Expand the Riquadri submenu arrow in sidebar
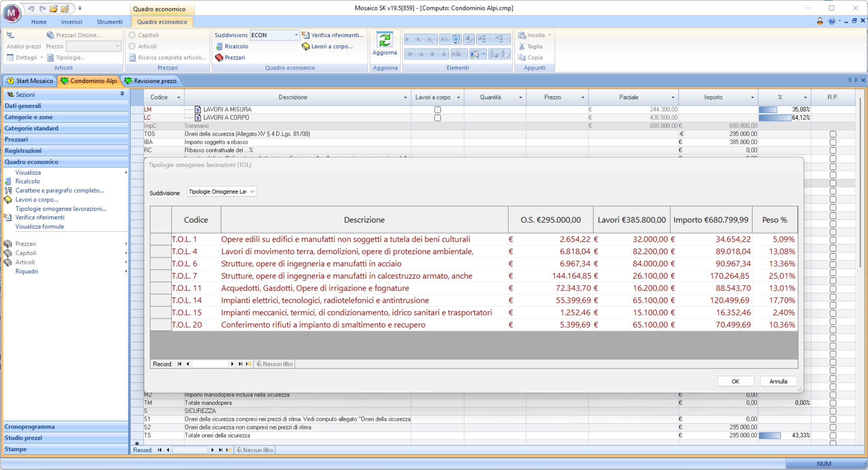 (x=126, y=271)
